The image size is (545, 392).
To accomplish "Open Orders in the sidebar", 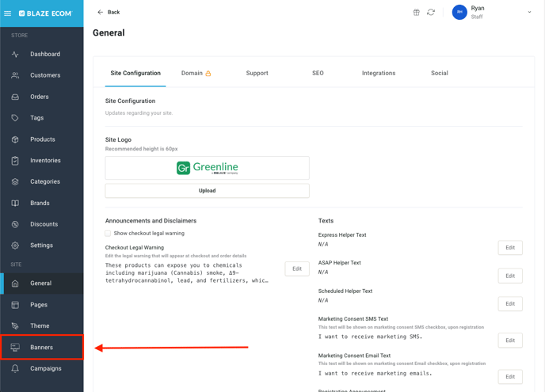I will pos(39,97).
